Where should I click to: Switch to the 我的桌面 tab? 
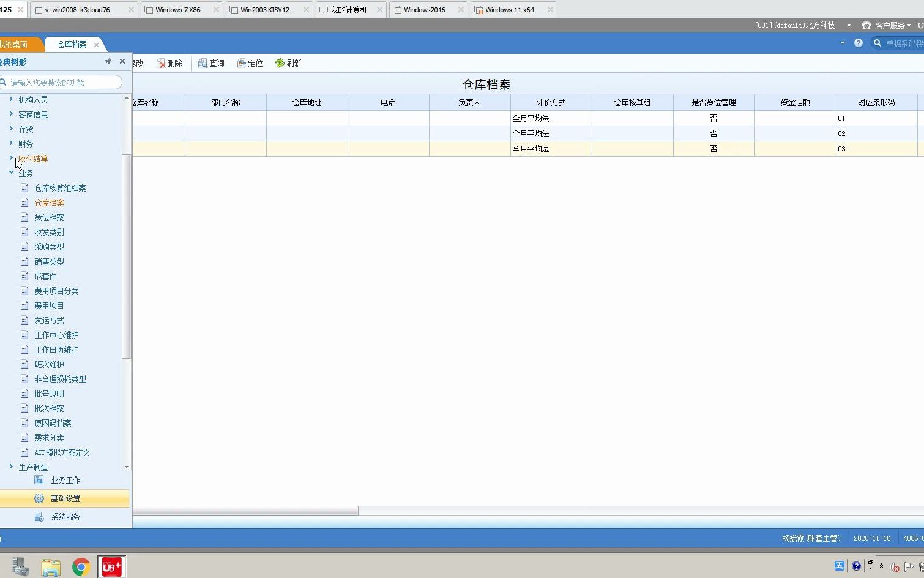point(15,44)
